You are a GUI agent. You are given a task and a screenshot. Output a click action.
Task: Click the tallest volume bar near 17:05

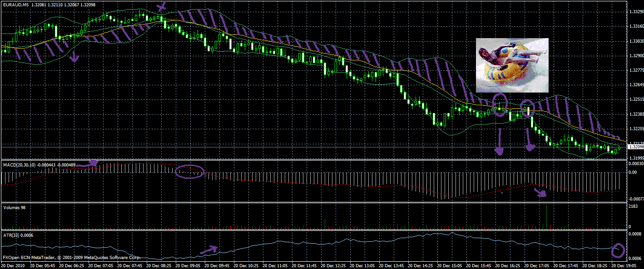pos(546,217)
